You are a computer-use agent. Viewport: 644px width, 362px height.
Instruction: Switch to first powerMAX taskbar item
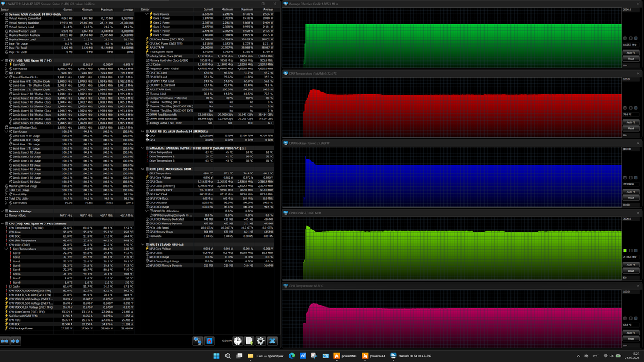coord(346,356)
